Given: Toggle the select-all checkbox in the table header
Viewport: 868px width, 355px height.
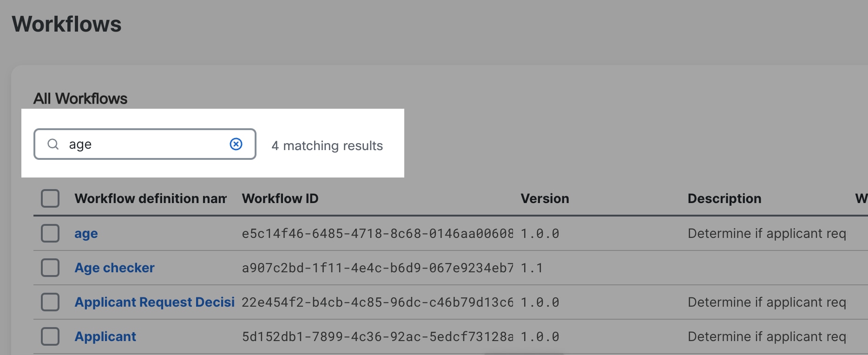Looking at the screenshot, I should [x=50, y=198].
